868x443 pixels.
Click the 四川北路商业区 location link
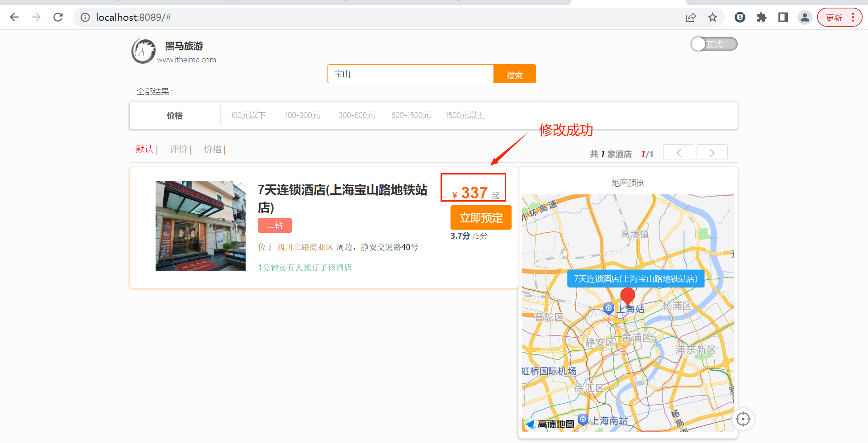(305, 247)
